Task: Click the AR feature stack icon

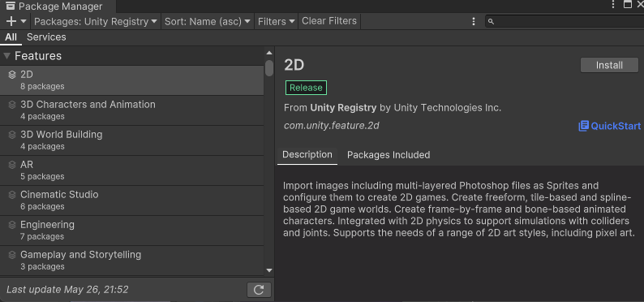Action: [12, 165]
